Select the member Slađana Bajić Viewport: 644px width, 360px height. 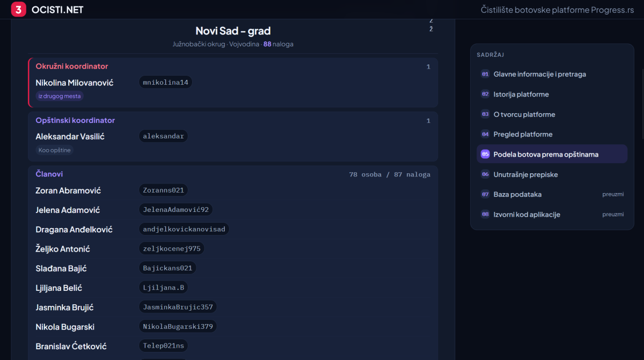pos(61,268)
